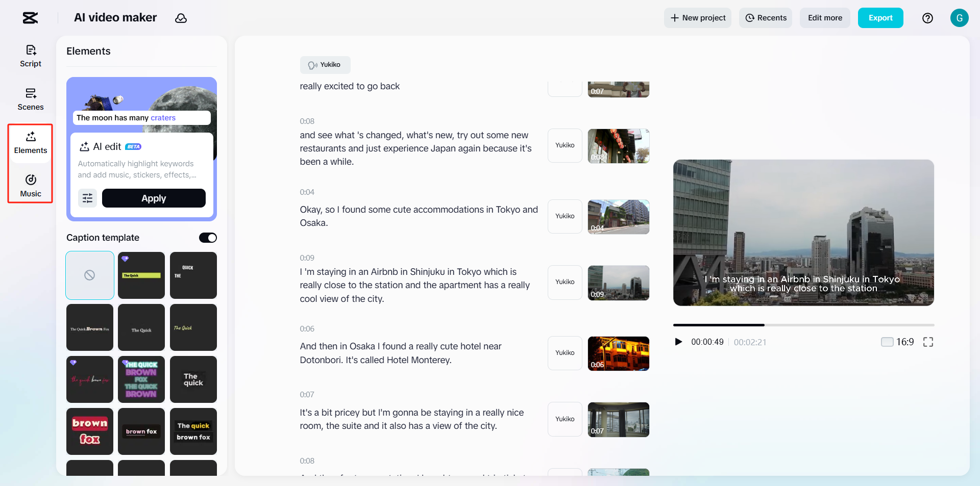Click the video preview frame

[x=803, y=233]
